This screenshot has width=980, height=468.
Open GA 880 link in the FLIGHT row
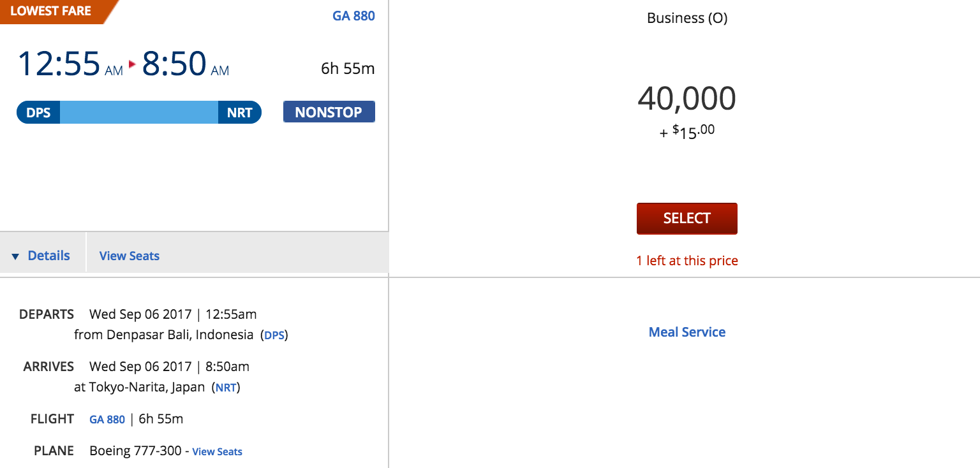(107, 420)
